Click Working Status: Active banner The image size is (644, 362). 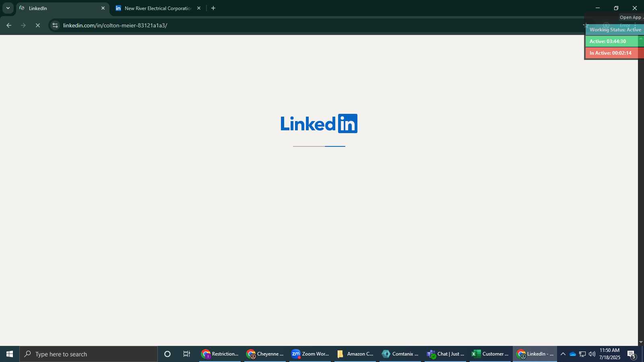pyautogui.click(x=615, y=30)
